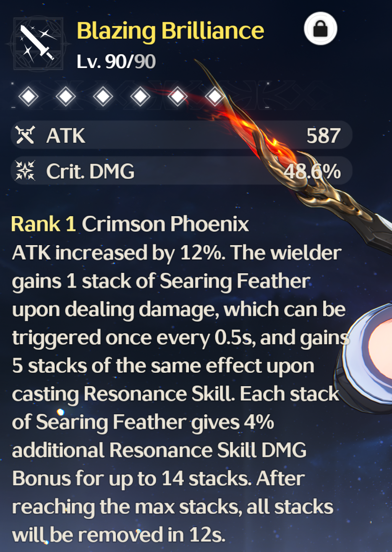Click the sword weapon type icon

pyautogui.click(x=38, y=43)
